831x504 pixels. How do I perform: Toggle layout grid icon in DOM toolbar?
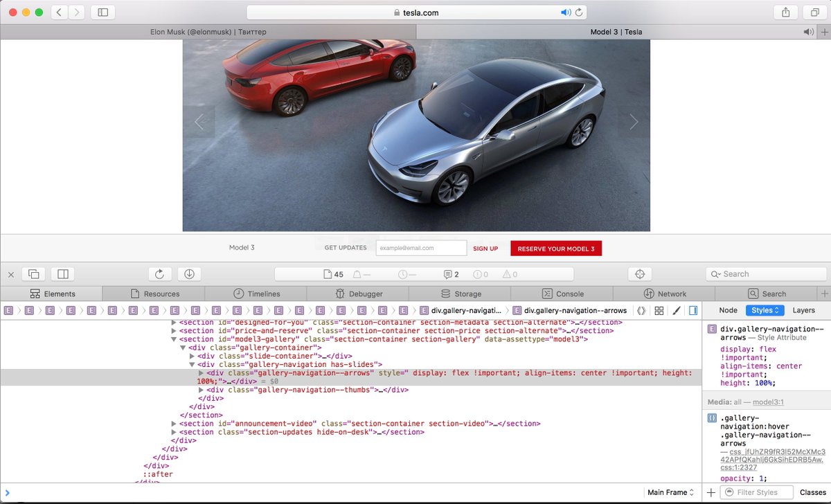coord(659,311)
